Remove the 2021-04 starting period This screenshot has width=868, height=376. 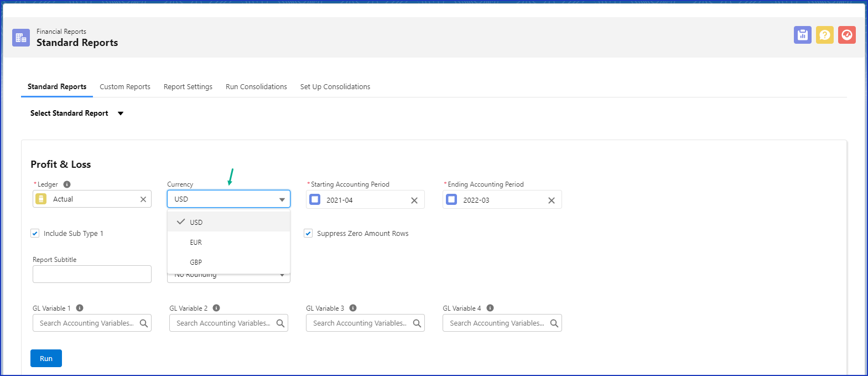tap(414, 200)
